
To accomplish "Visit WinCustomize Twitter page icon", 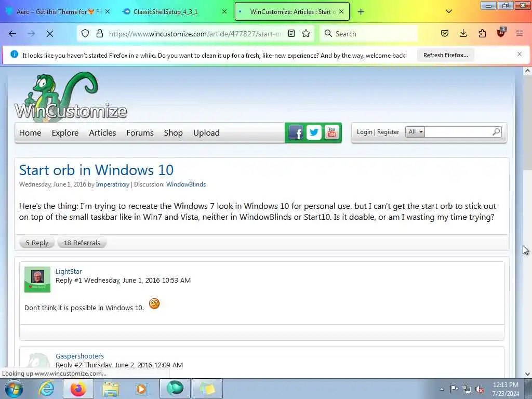I will point(314,132).
